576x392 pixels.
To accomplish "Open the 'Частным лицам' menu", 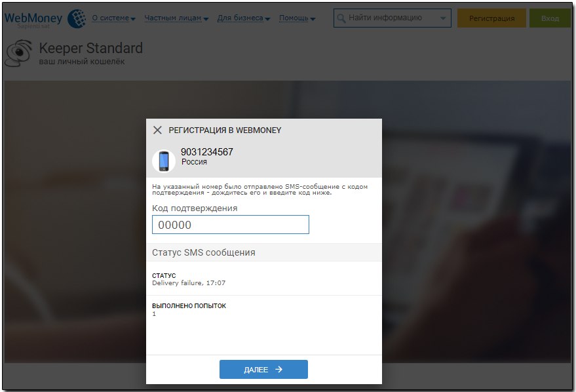I will click(x=176, y=18).
